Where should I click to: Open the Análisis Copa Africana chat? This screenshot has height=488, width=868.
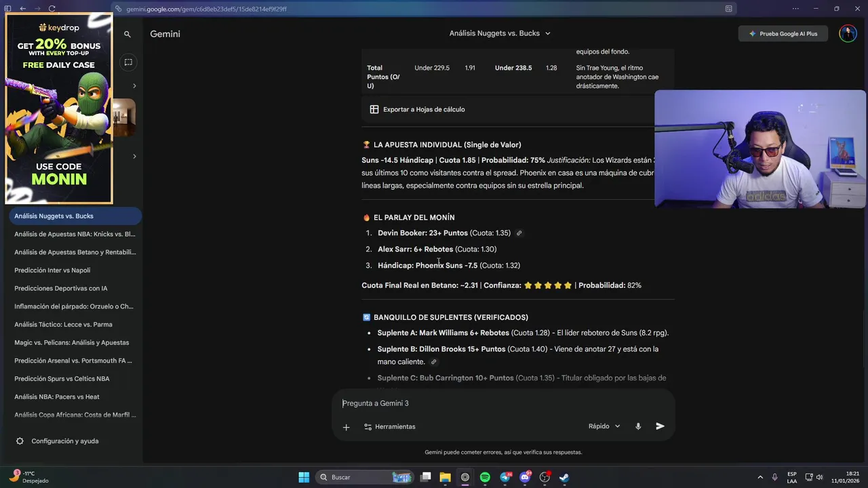point(75,415)
